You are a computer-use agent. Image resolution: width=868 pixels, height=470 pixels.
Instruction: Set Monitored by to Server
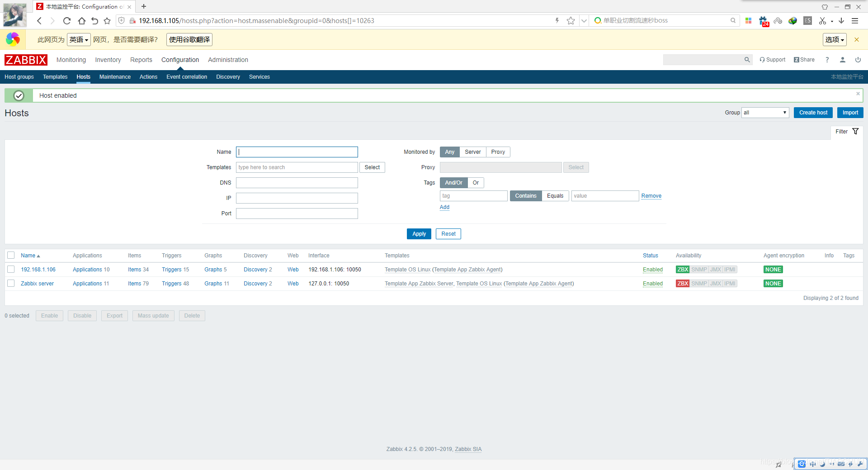[x=473, y=152]
